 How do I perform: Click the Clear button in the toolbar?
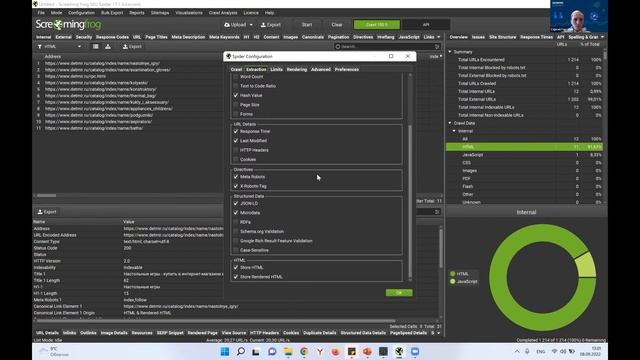pos(337,25)
